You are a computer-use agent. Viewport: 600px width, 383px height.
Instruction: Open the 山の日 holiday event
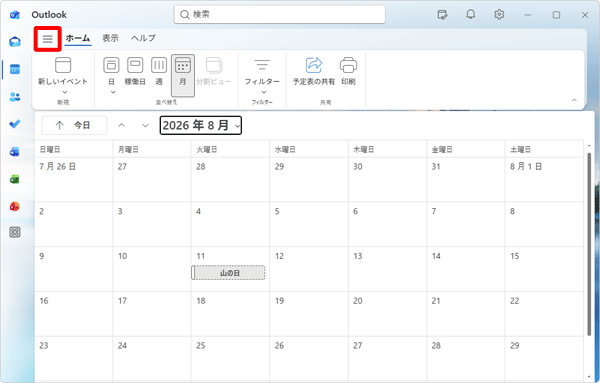[228, 273]
